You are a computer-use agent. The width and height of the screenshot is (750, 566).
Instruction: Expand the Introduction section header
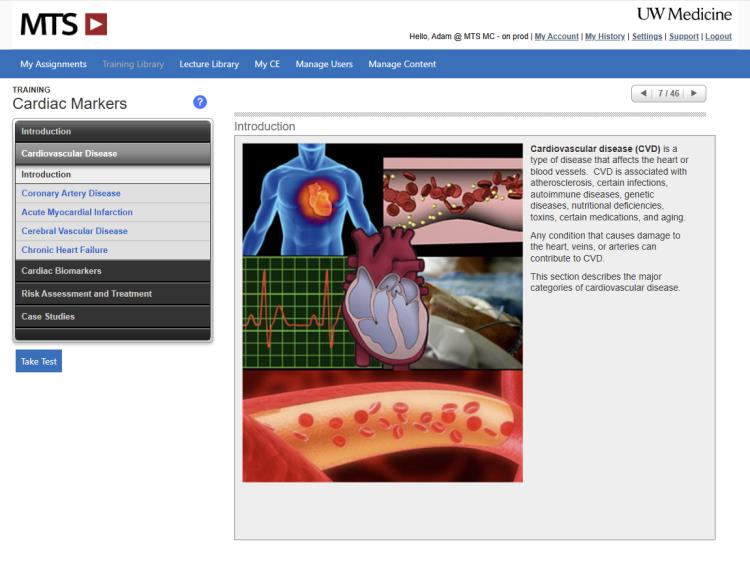pyautogui.click(x=112, y=131)
